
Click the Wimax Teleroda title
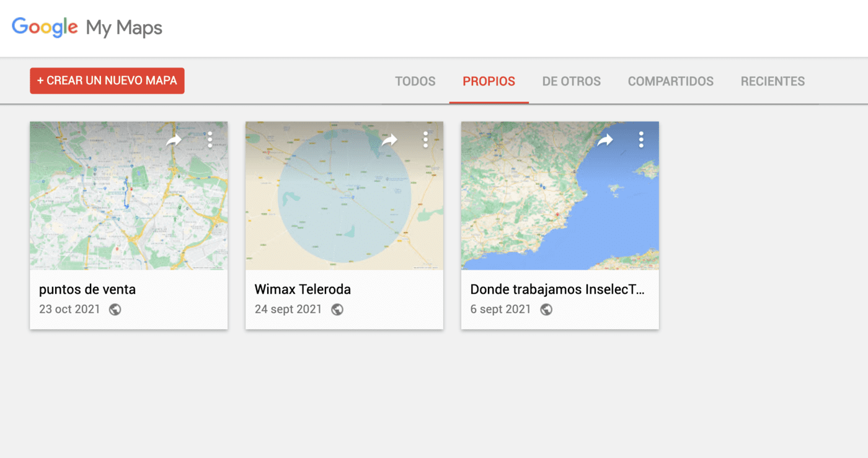coord(303,289)
